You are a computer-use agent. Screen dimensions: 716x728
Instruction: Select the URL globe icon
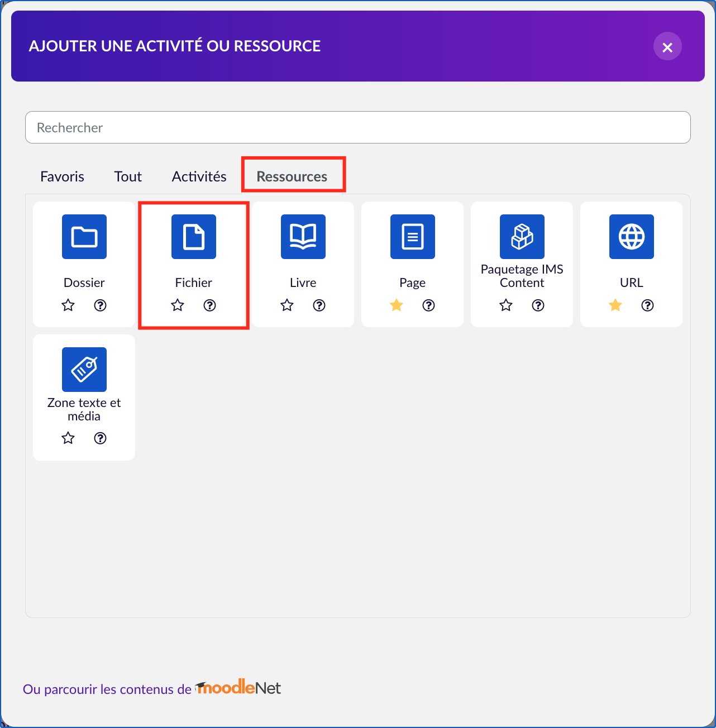coord(632,237)
